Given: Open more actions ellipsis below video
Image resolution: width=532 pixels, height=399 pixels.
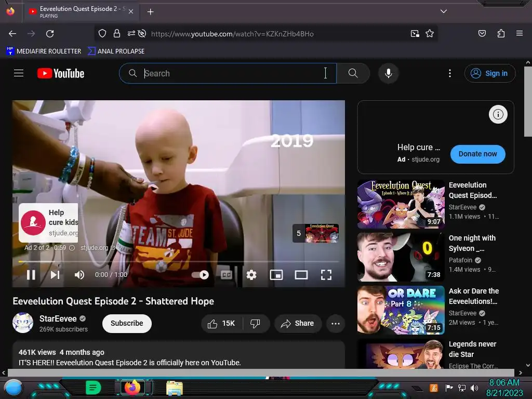Looking at the screenshot, I should click(336, 324).
